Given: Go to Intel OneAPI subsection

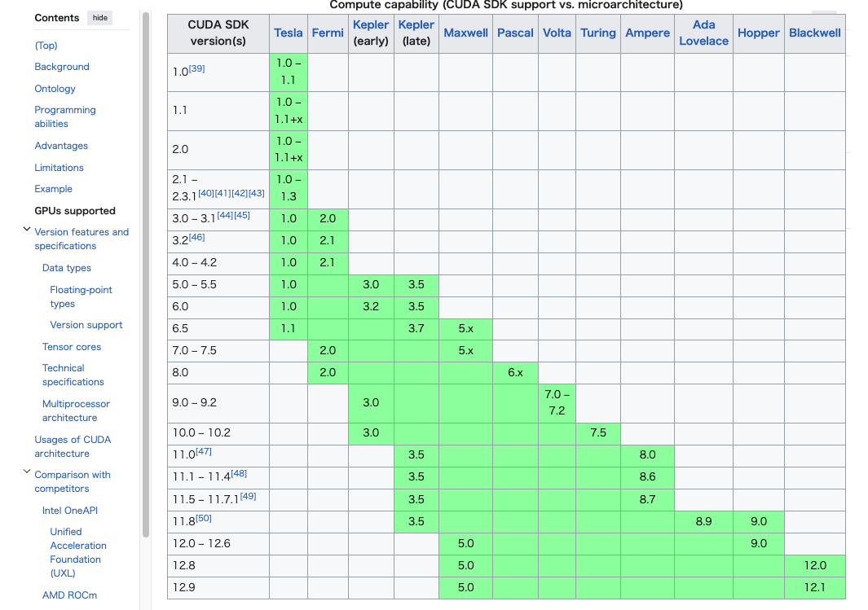Looking at the screenshot, I should 70,511.
